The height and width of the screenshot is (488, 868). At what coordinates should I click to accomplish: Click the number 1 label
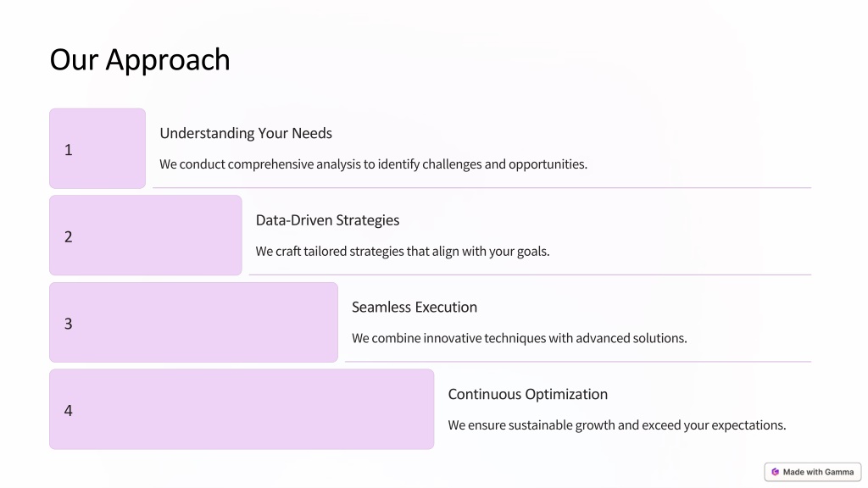click(68, 150)
